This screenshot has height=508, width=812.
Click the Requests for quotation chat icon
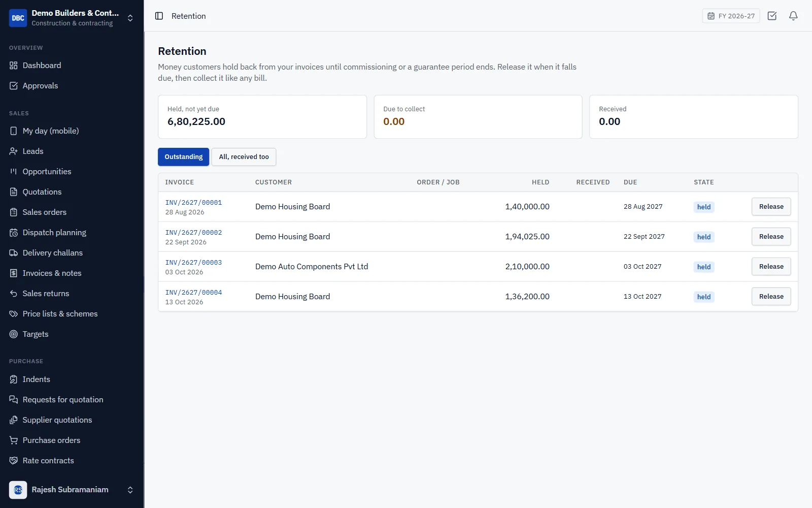point(14,400)
